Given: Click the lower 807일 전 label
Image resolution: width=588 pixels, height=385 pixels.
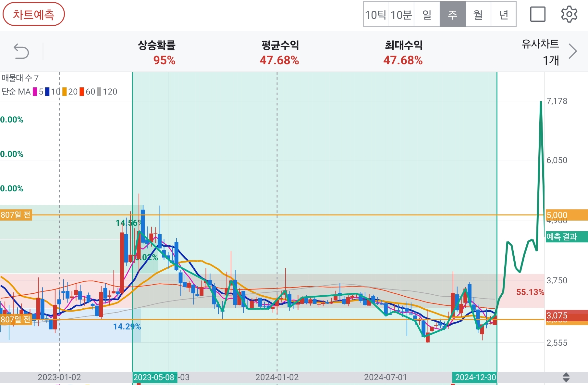Looking at the screenshot, I should pos(16,319).
